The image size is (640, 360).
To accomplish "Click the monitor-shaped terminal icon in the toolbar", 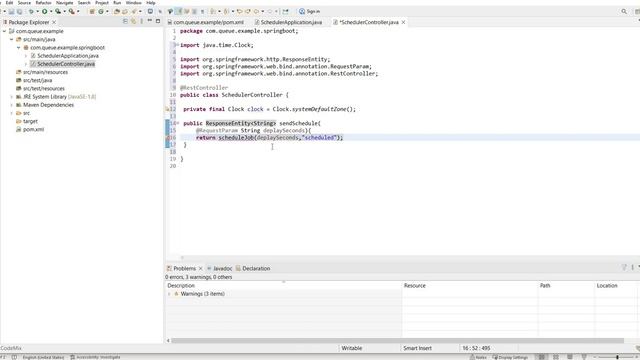I will [150, 11].
